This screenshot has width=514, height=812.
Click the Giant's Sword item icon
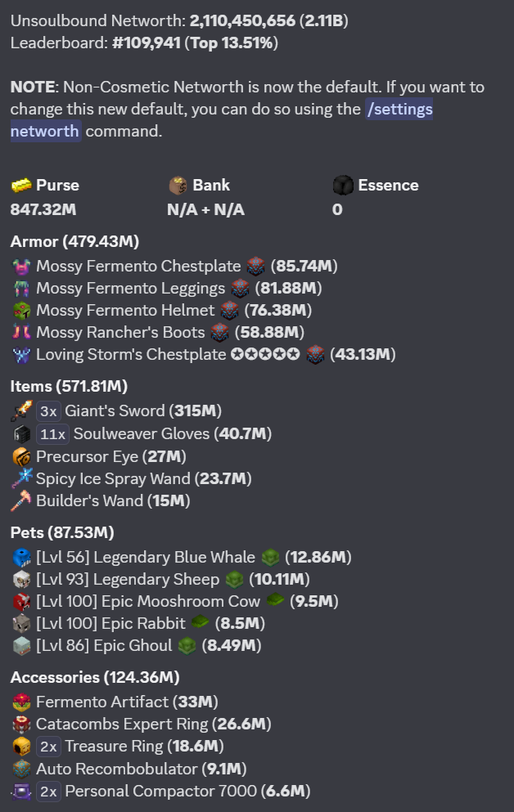point(21,410)
